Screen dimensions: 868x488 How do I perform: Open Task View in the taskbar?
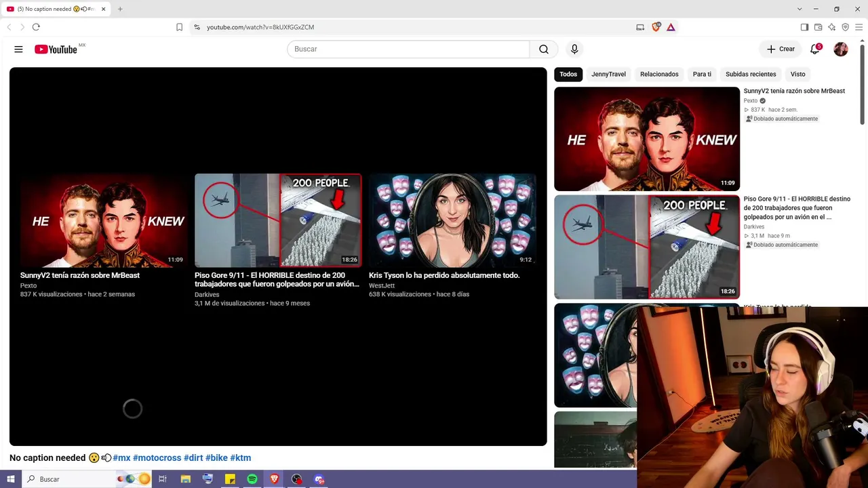click(x=163, y=479)
